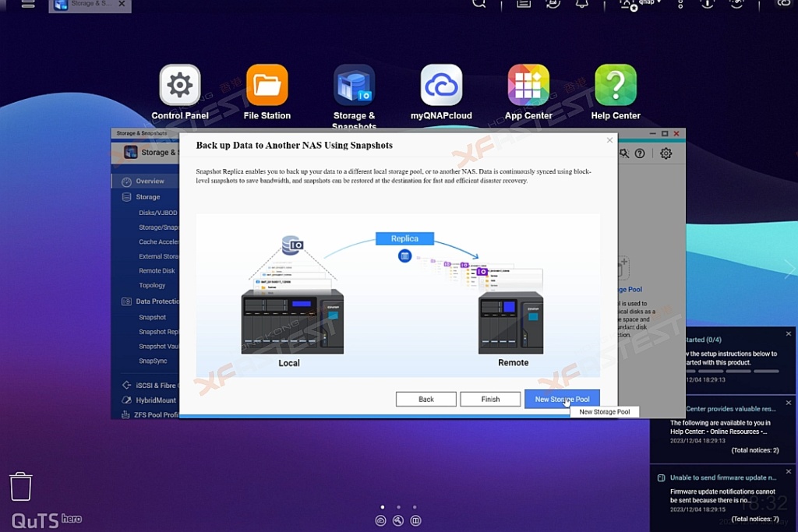Image resolution: width=798 pixels, height=532 pixels.
Task: Open the notification bell in top bar
Action: pos(581,4)
